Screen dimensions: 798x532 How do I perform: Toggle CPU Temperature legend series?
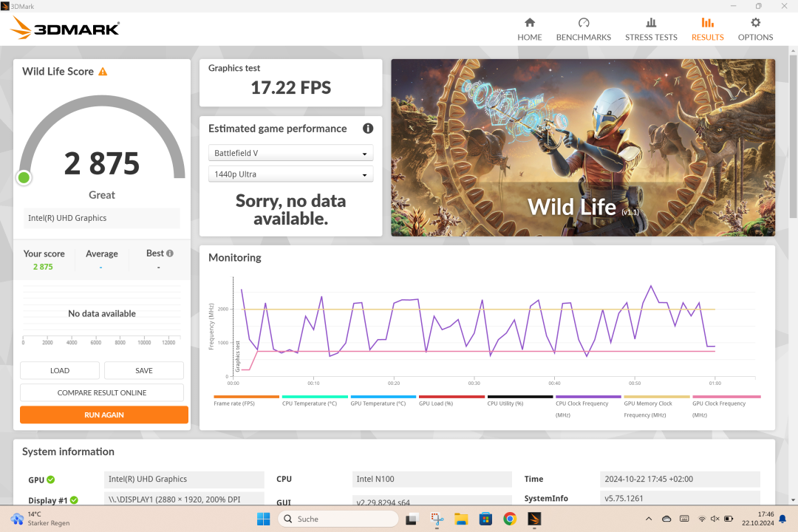(x=315, y=400)
